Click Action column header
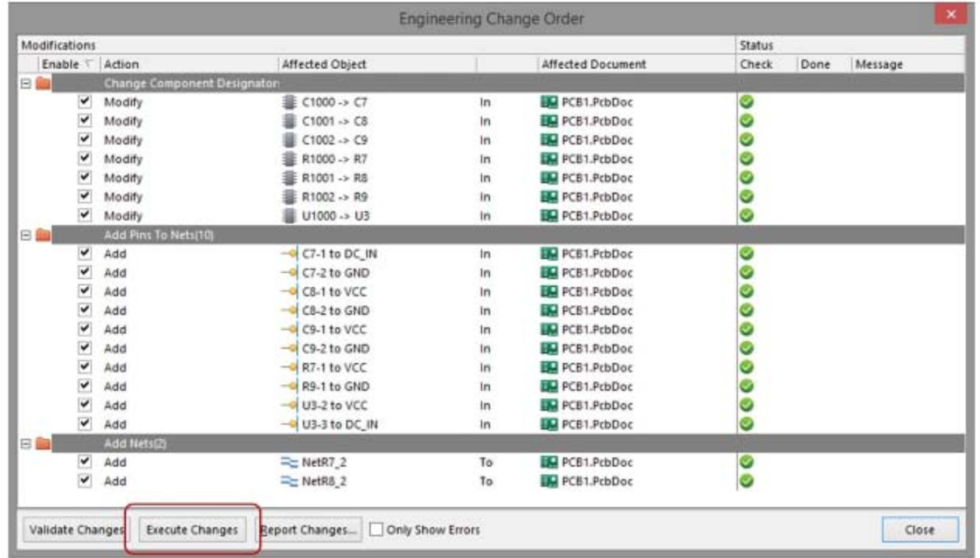This screenshot has height=558, width=980. [x=188, y=64]
